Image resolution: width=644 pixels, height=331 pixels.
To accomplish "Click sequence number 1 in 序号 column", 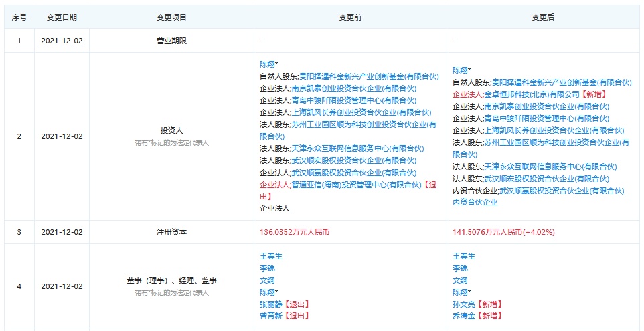I will [x=19, y=41].
